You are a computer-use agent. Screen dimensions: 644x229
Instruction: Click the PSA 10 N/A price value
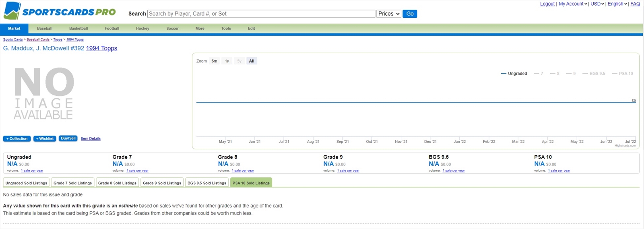[539, 164]
